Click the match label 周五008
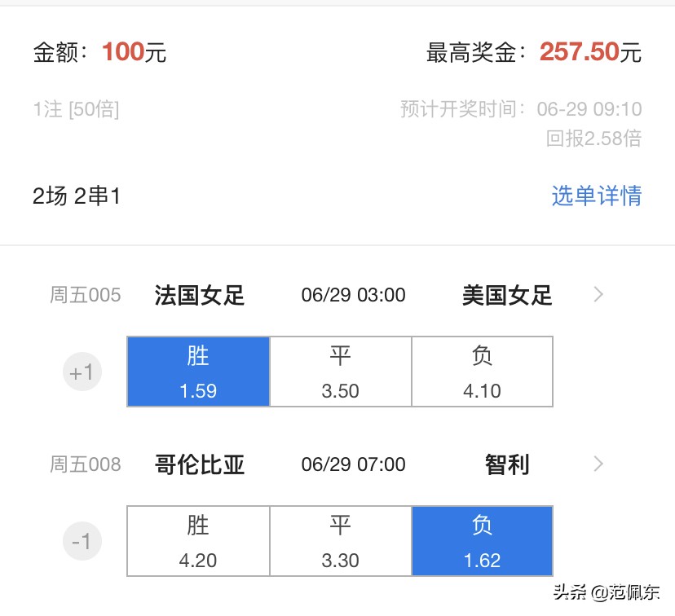 pos(85,464)
